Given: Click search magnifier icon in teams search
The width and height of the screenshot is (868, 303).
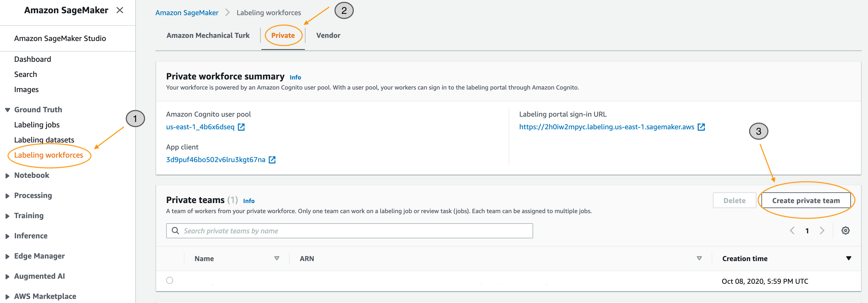Looking at the screenshot, I should click(x=175, y=230).
